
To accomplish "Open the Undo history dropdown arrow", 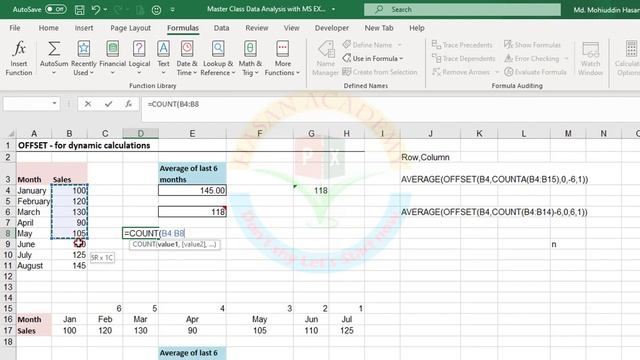I will point(106,9).
